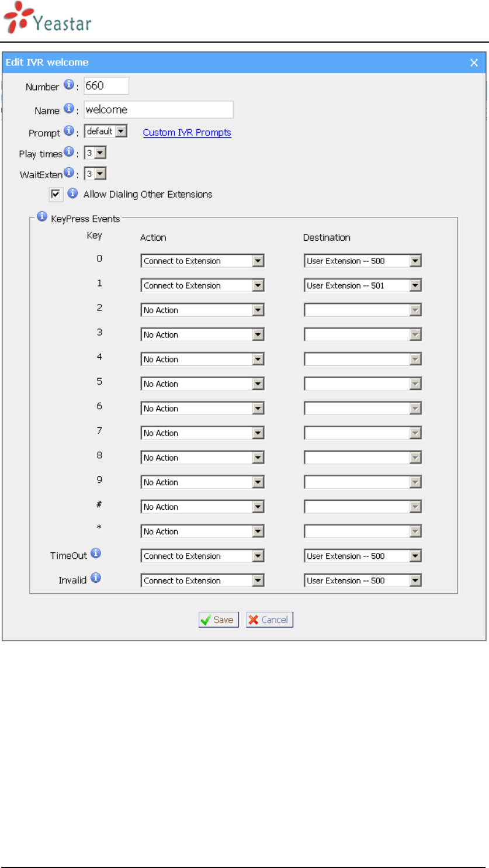Image resolution: width=489 pixels, height=868 pixels.
Task: Click the Prompt info icon
Action: click(x=69, y=132)
